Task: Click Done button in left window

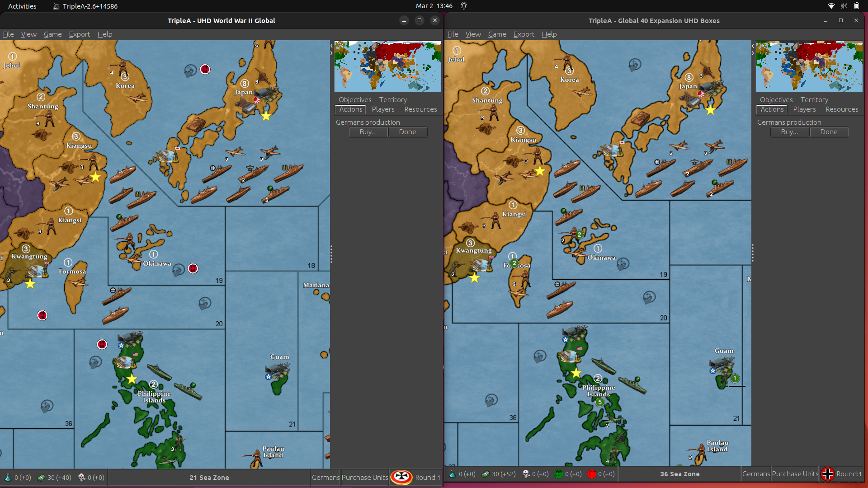Action: (407, 132)
